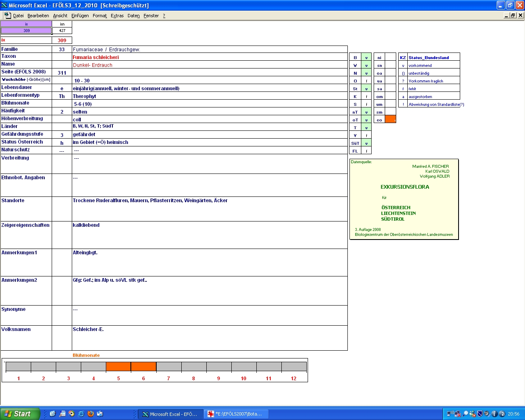
Task: Click the Excel application icon in title bar
Action: point(4,5)
